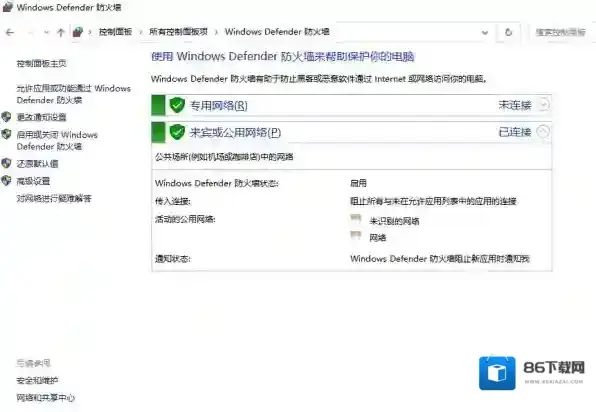Screen dimensions: 596x412
Task: Click the 公共场所 description text
Action: point(224,157)
